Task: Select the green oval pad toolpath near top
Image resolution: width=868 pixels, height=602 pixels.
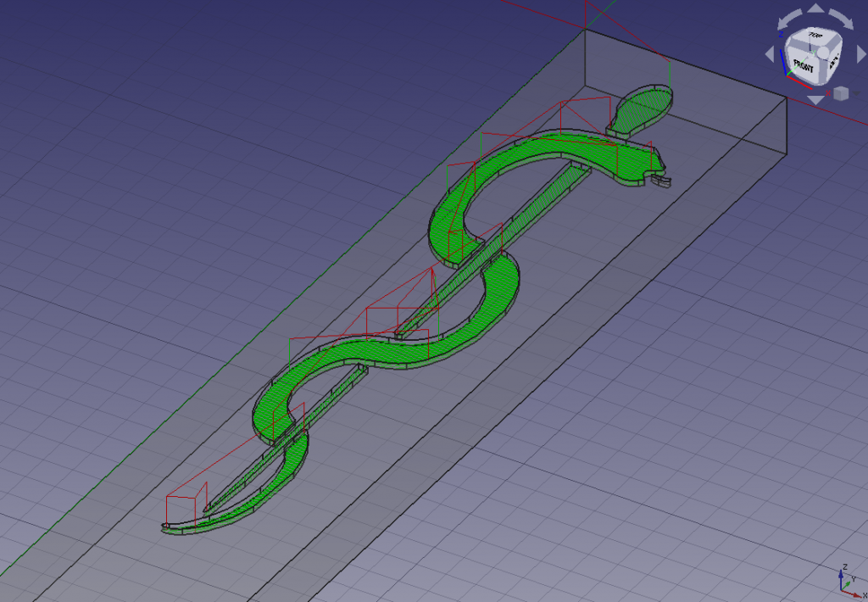Action: pyautogui.click(x=643, y=108)
